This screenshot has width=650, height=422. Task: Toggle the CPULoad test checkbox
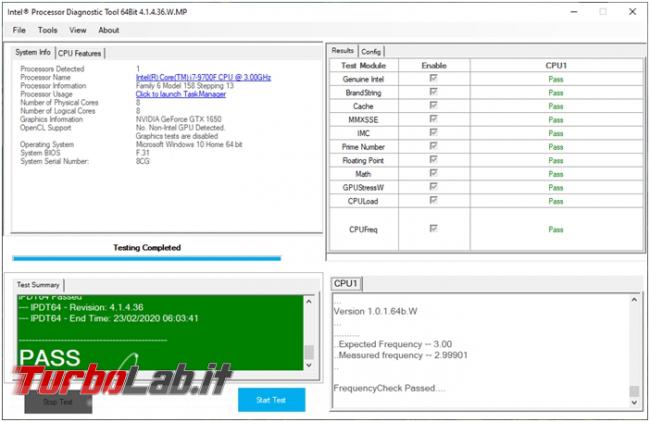(x=434, y=201)
